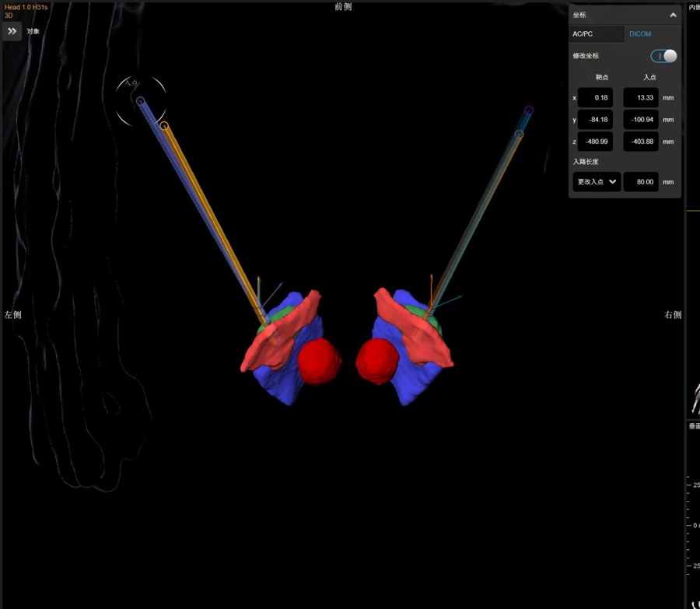Click the purple entry point marker on left trajectory
This screenshot has width=700, height=609.
click(141, 101)
